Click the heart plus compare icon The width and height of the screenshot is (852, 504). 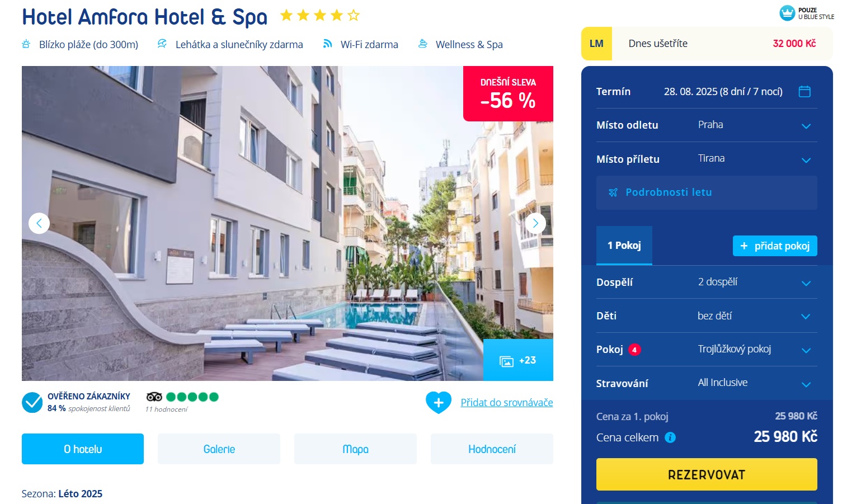pyautogui.click(x=439, y=402)
